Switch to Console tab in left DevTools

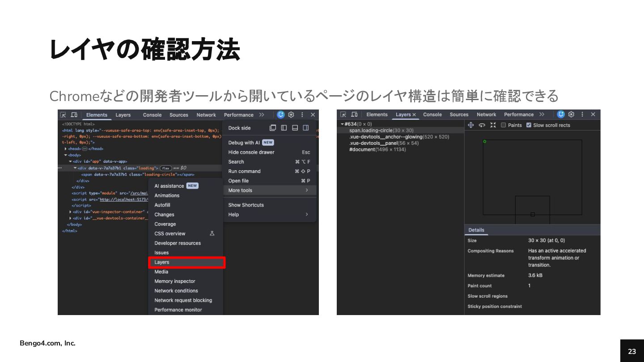tap(152, 115)
